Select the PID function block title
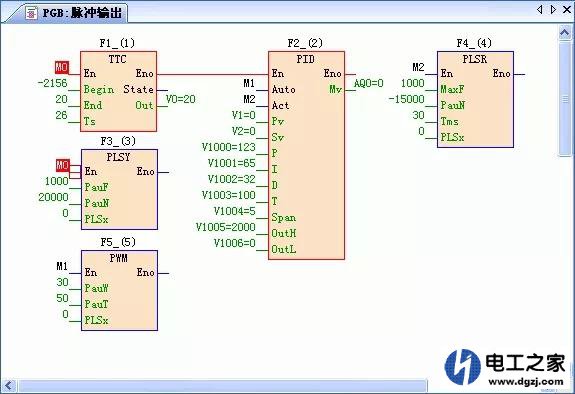This screenshot has width=575, height=394. pyautogui.click(x=305, y=59)
